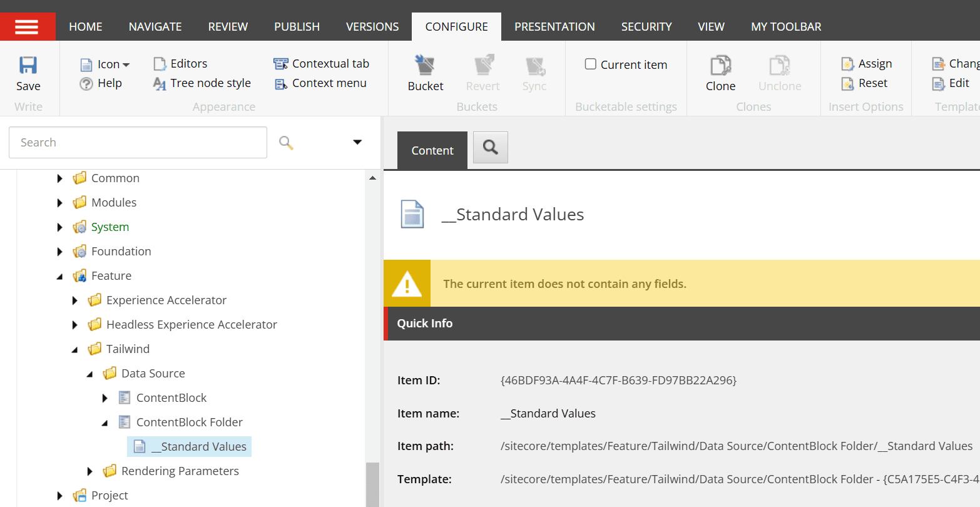980x507 pixels.
Task: Click the Help icon in Appearance
Action: pos(86,83)
